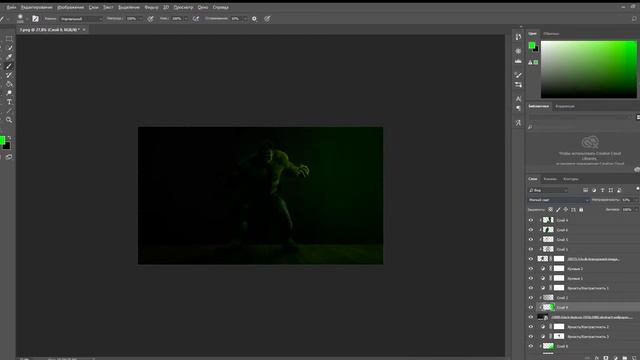Lock transparent pixels in Layers panel

coord(550,210)
